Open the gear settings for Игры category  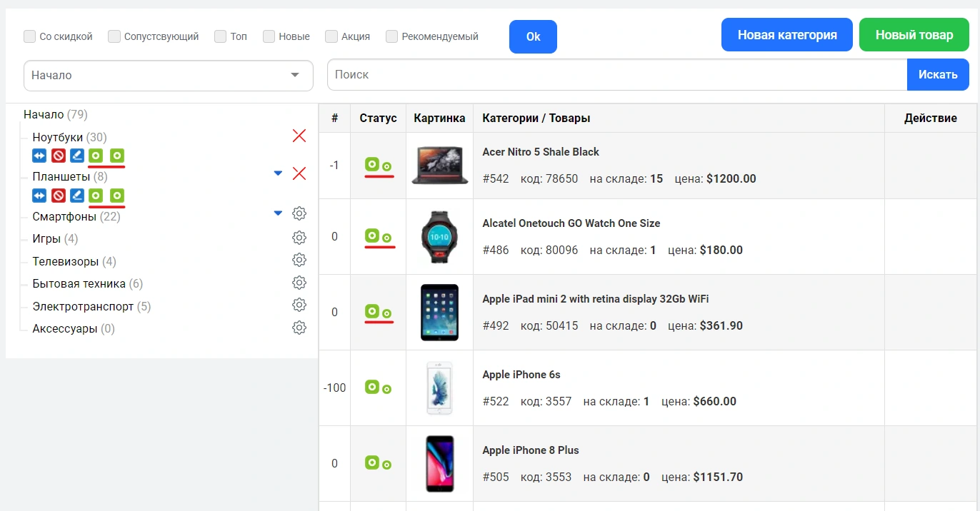299,238
